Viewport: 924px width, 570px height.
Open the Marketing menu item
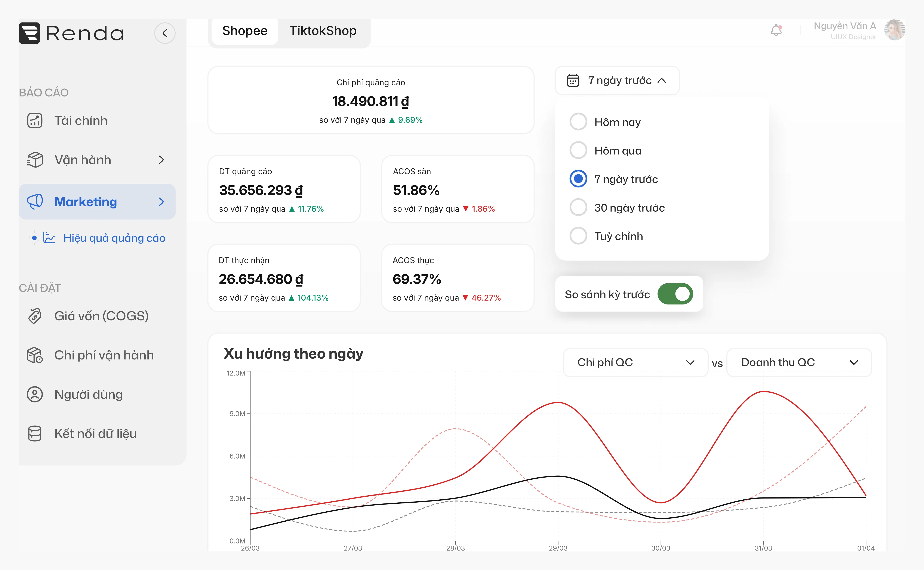pos(97,202)
